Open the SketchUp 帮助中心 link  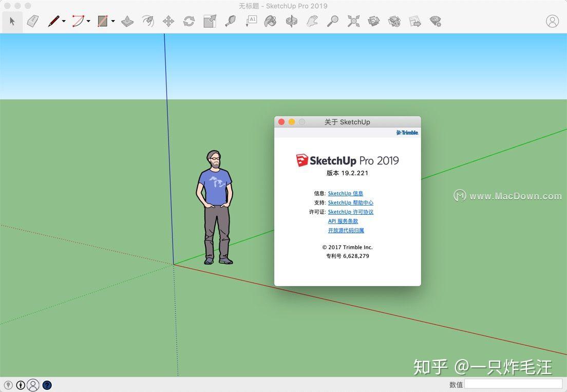350,203
